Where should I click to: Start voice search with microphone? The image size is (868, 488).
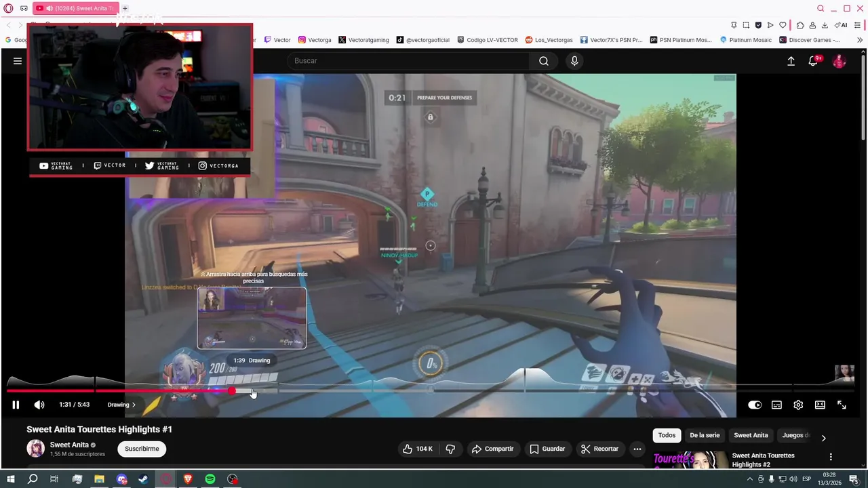574,61
